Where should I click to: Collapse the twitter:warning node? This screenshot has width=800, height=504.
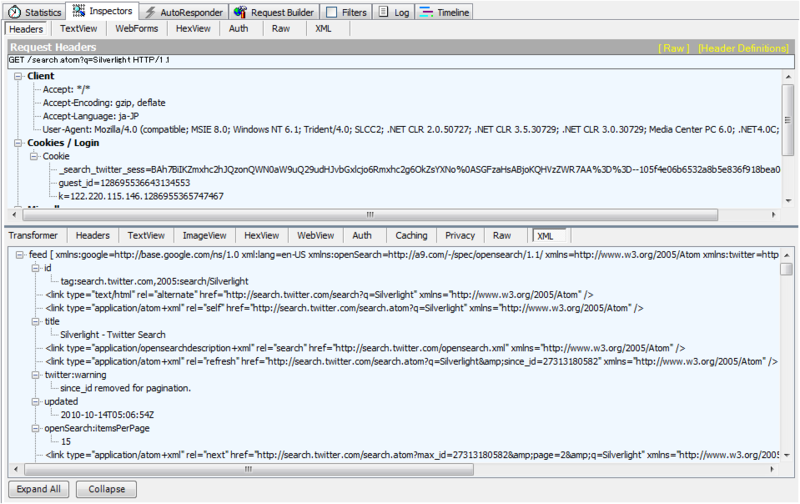(x=35, y=375)
